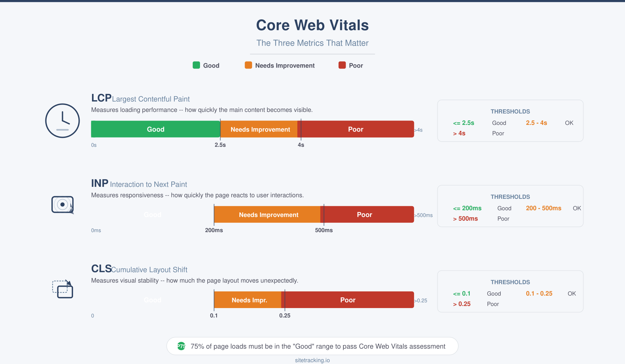The width and height of the screenshot is (625, 364).
Task: Expand the CLS thresholds panel
Action: click(x=510, y=291)
